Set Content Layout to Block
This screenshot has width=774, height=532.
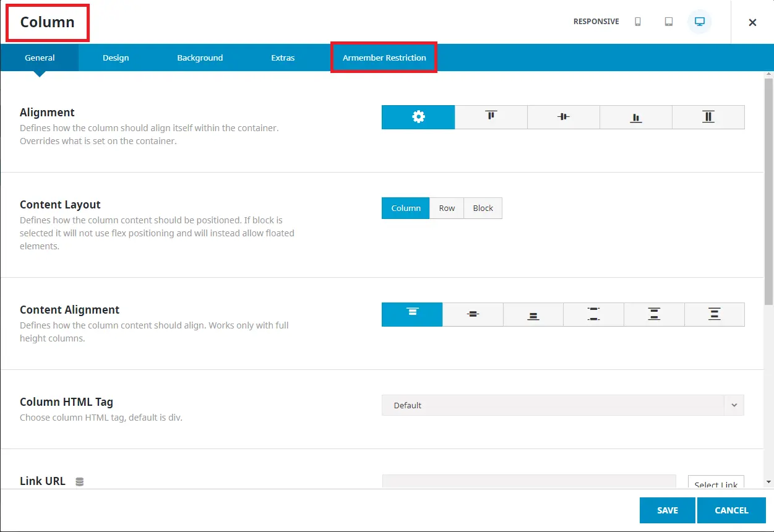click(483, 208)
